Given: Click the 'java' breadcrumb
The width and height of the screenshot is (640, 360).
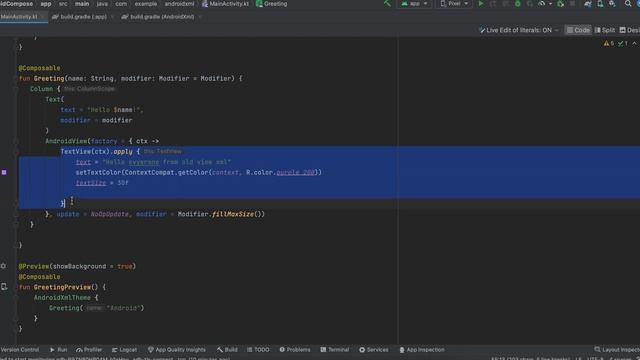Looking at the screenshot, I should pyautogui.click(x=102, y=4).
